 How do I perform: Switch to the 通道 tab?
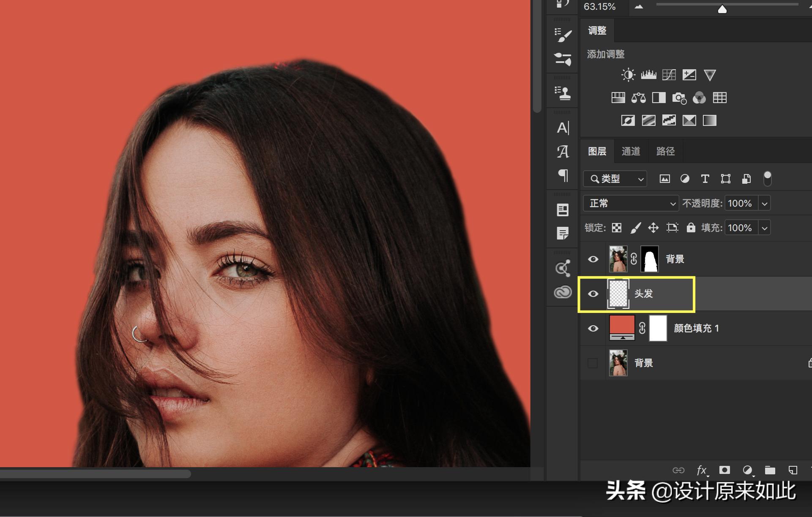coord(631,151)
